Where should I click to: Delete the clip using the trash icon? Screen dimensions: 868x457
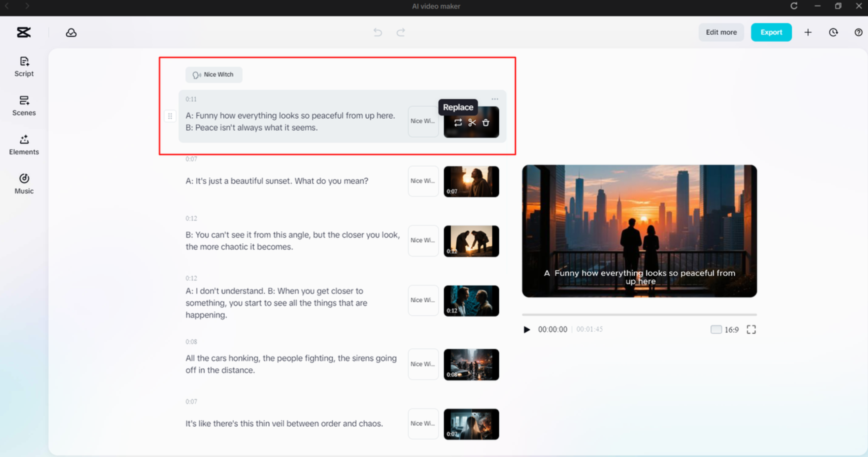[486, 122]
